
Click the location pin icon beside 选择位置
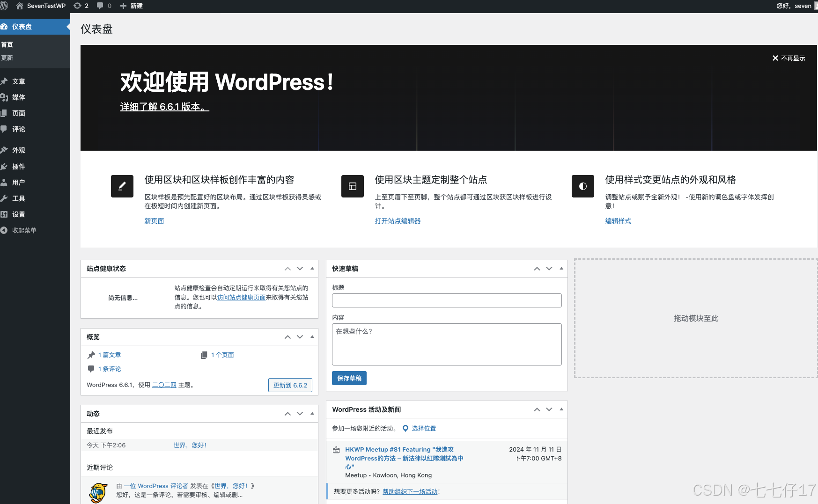click(x=405, y=428)
